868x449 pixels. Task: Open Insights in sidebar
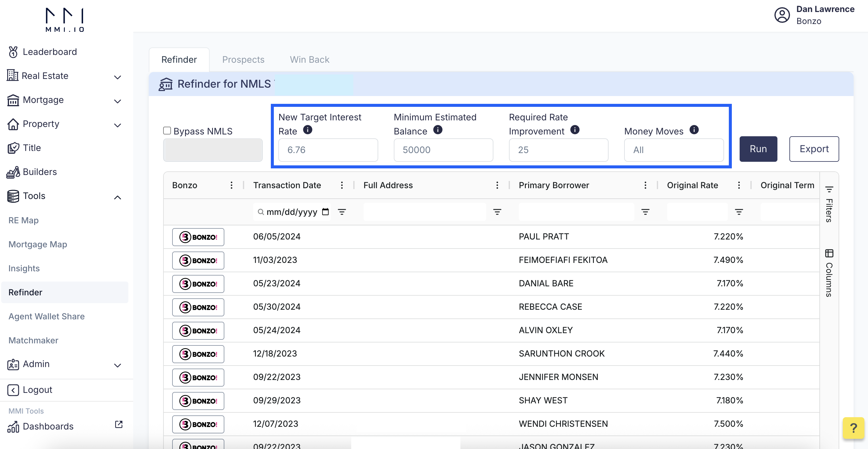pos(24,268)
